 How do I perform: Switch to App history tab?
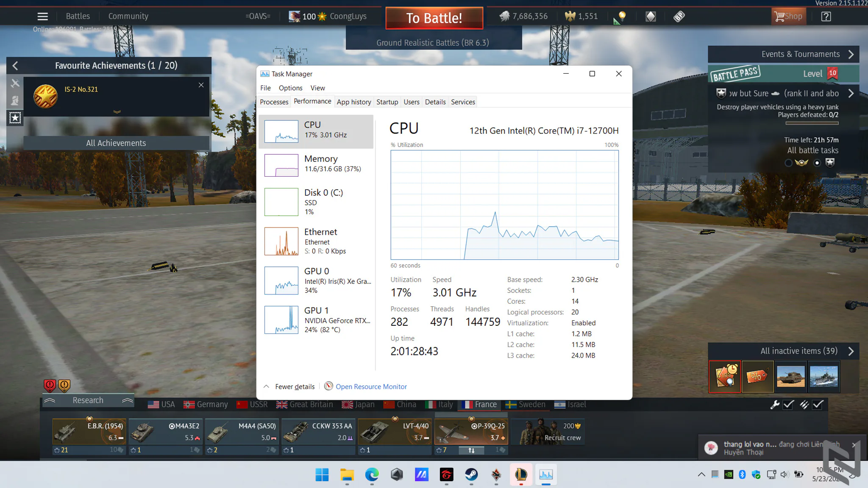pos(354,102)
